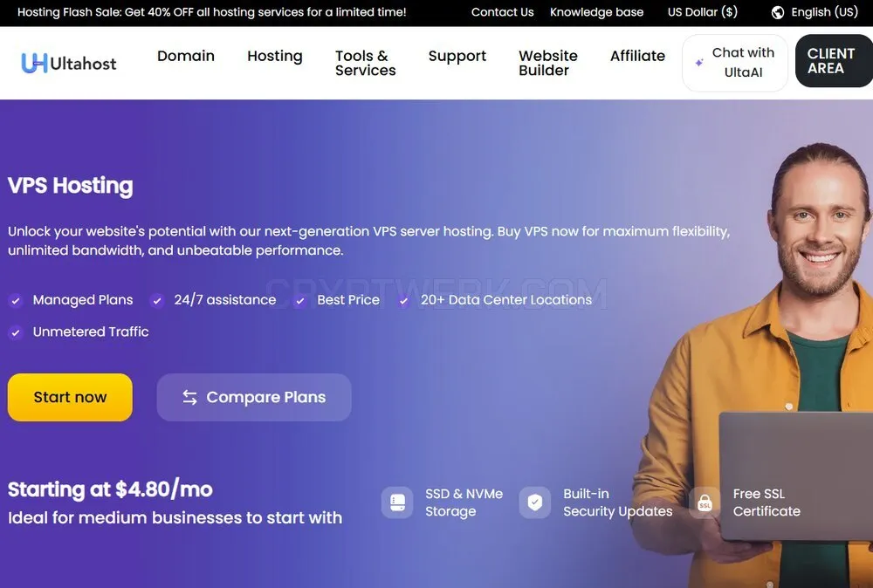Open the Hosting menu
The image size is (873, 588).
tap(274, 56)
